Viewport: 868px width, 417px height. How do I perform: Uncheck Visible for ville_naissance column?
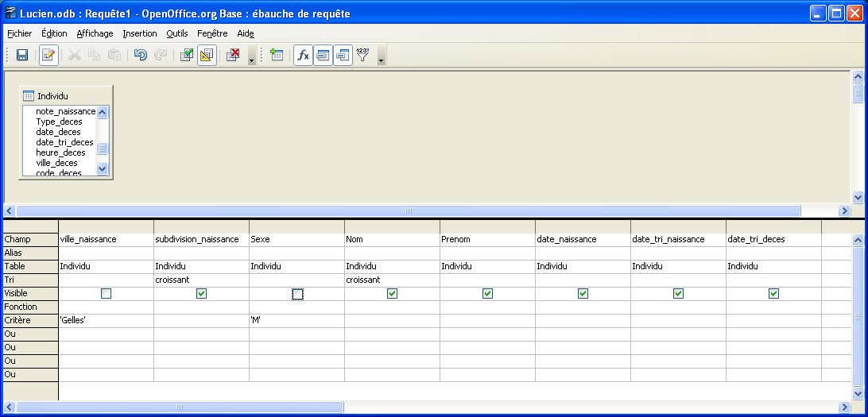click(107, 294)
